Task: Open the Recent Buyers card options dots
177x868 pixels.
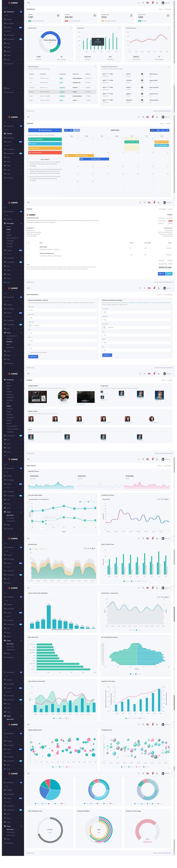Action: point(95,66)
